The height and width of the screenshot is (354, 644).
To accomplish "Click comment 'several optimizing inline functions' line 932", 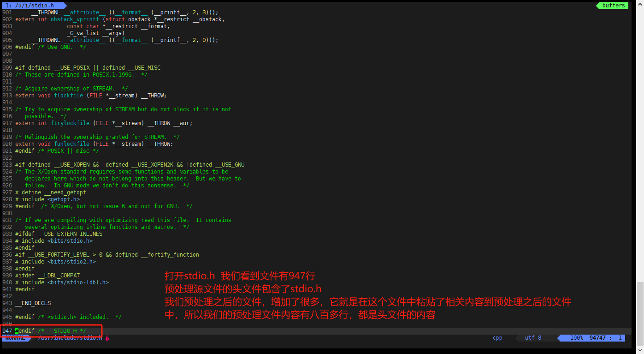I will click(x=107, y=227).
